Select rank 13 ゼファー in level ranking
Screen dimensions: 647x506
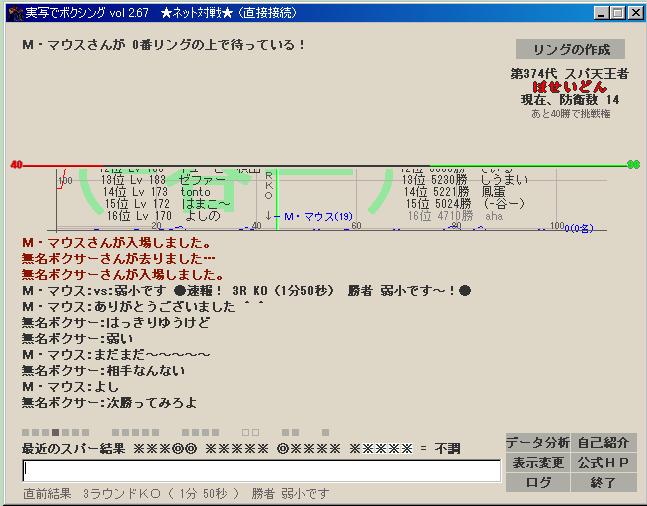158,179
